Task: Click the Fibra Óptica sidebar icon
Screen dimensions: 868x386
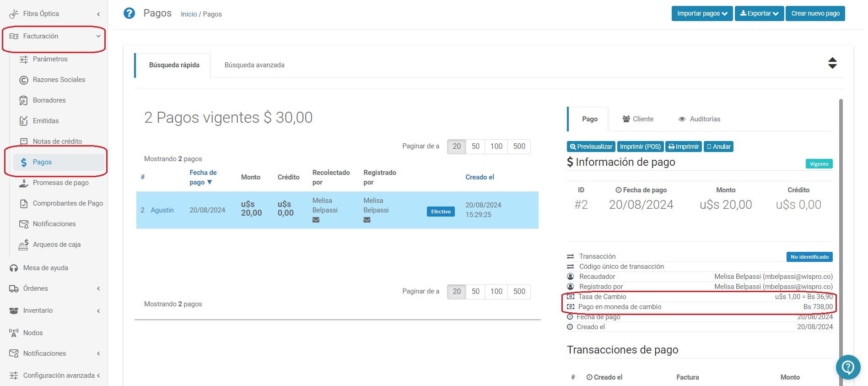Action: (x=14, y=14)
